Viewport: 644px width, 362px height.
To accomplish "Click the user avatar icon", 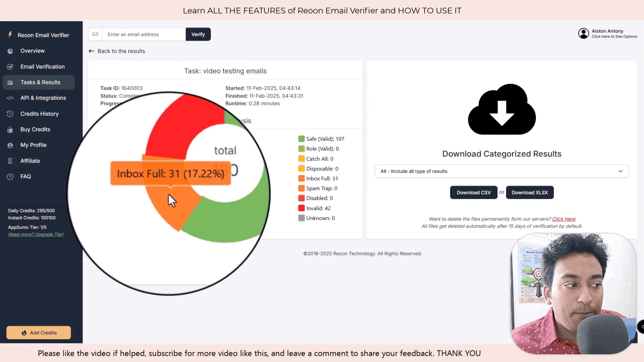I will [x=584, y=33].
